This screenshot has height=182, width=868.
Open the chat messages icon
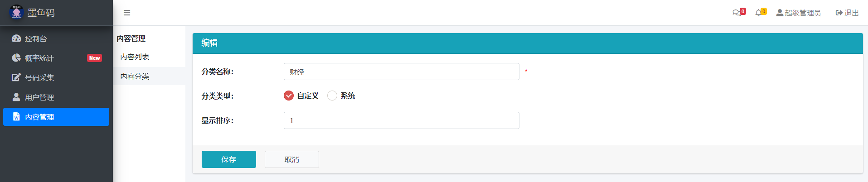coord(736,13)
